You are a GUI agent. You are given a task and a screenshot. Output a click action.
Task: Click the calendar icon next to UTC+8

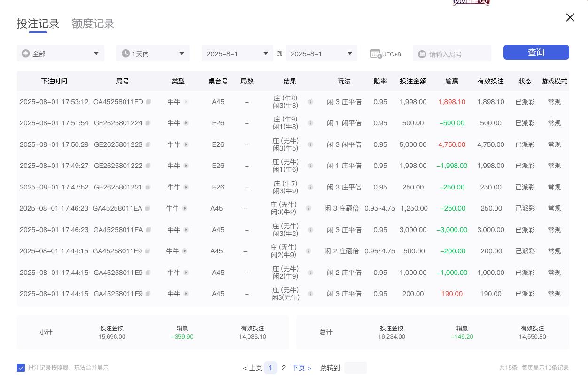(x=375, y=53)
